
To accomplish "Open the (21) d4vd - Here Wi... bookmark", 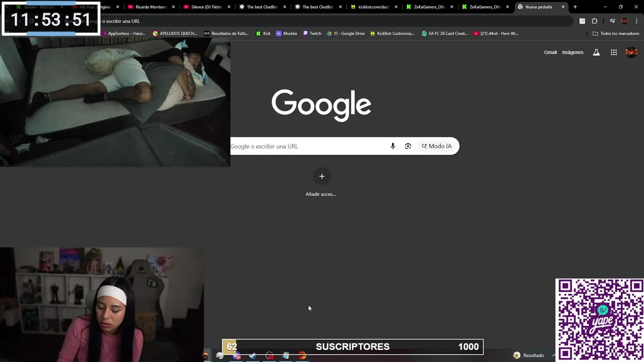I will [x=496, y=34].
